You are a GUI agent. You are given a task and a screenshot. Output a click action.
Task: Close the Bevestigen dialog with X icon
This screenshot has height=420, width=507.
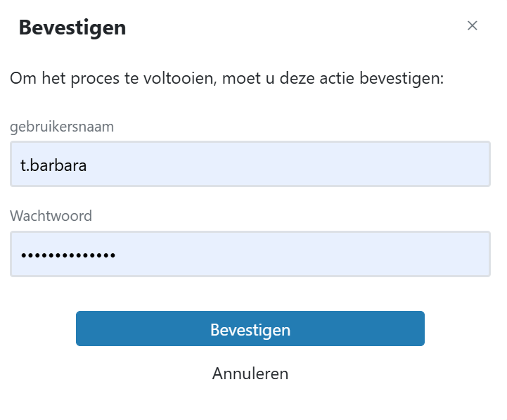coord(473,26)
